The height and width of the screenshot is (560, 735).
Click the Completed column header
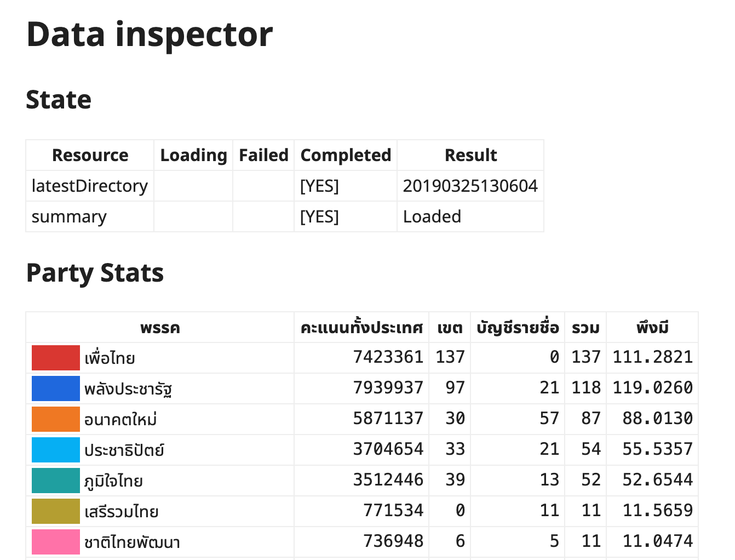pyautogui.click(x=346, y=155)
